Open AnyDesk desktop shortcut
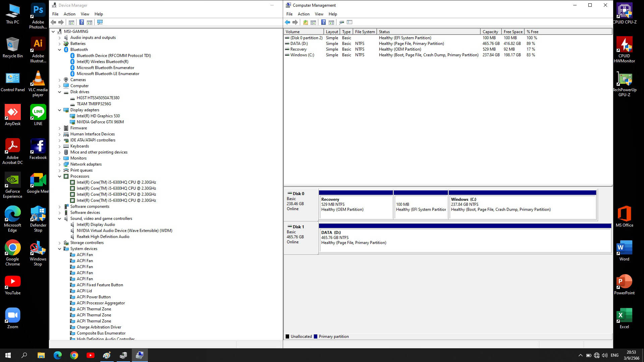Screen dimensions: 644x362 click(x=13, y=115)
